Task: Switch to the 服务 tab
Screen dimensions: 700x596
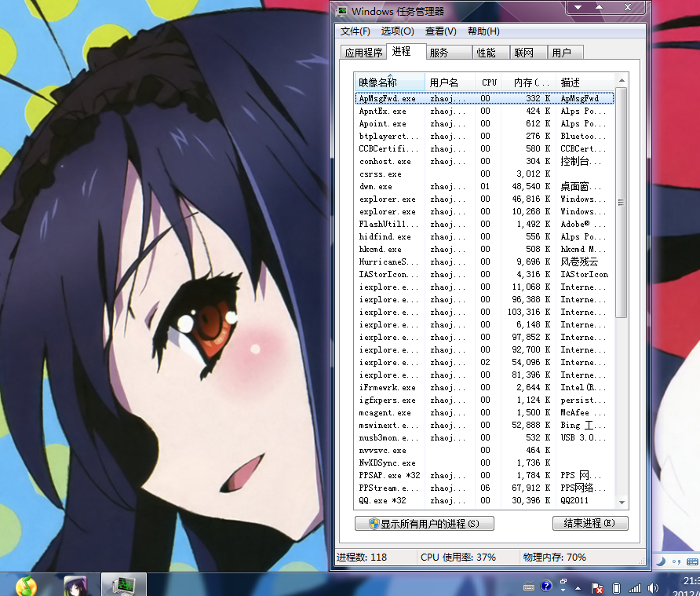Action: pos(449,53)
